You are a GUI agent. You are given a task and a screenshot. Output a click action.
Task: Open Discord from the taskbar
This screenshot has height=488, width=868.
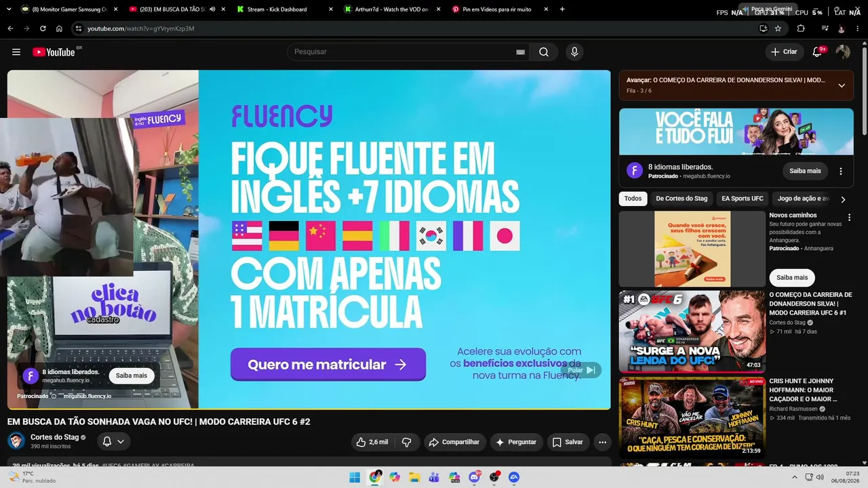tap(475, 477)
